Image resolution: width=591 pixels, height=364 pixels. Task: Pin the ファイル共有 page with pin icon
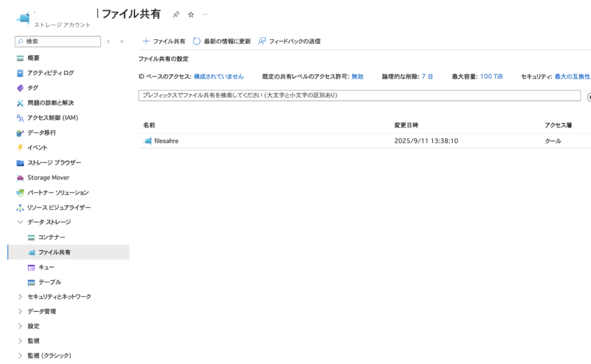point(176,14)
